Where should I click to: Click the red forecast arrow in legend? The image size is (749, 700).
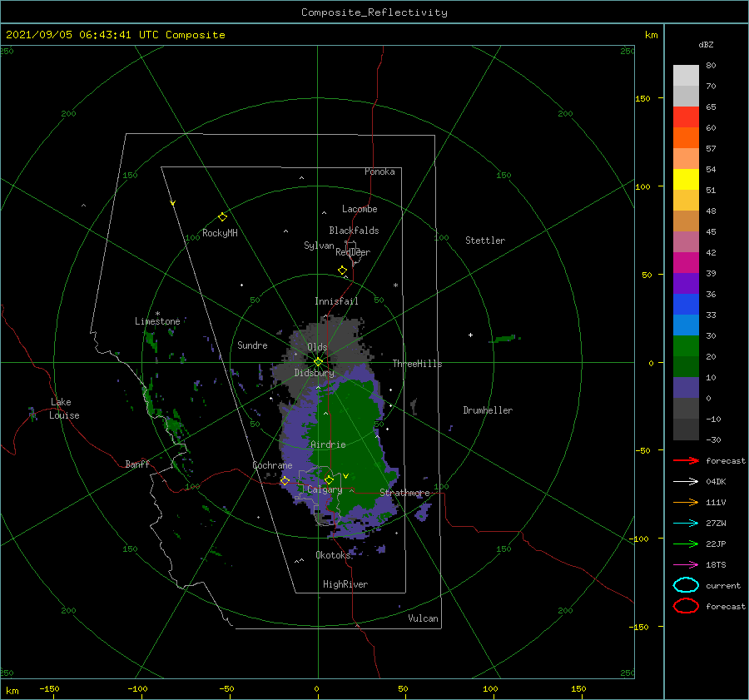[x=686, y=460]
